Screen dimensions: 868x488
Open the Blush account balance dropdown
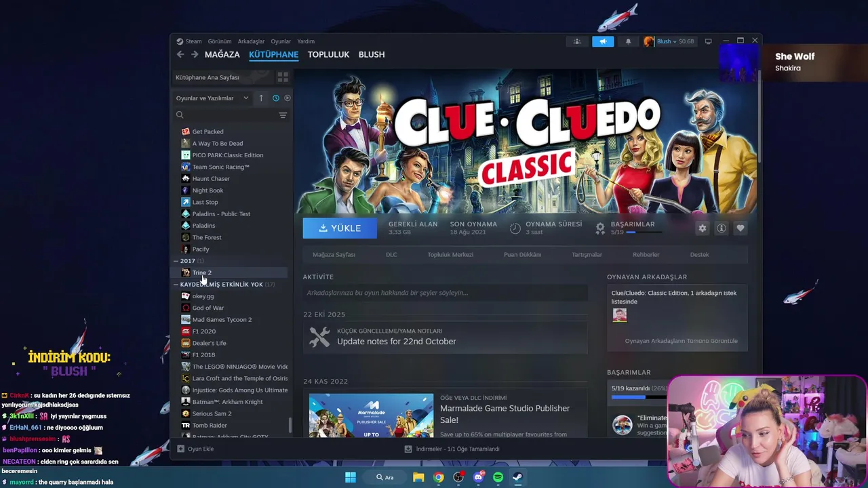(x=669, y=41)
